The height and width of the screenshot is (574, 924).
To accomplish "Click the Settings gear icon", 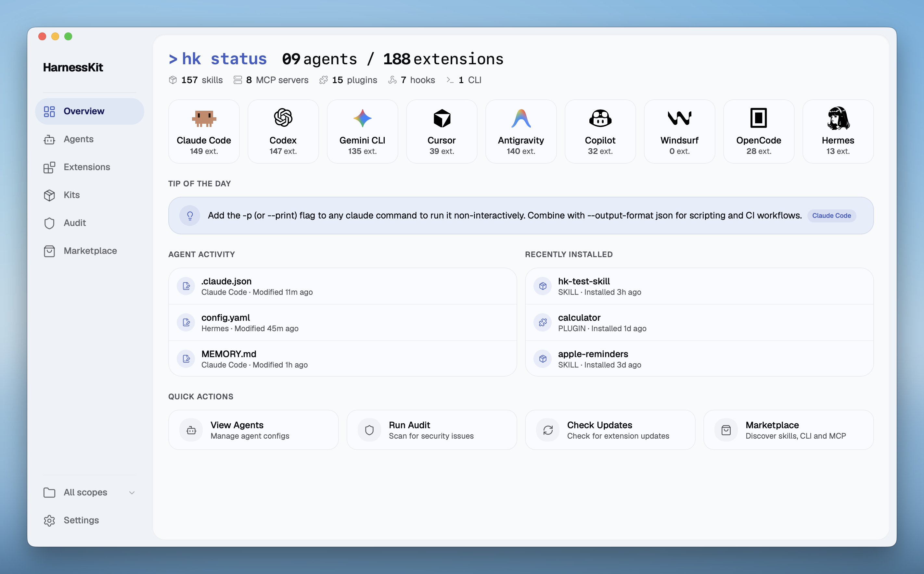I will [x=49, y=520].
